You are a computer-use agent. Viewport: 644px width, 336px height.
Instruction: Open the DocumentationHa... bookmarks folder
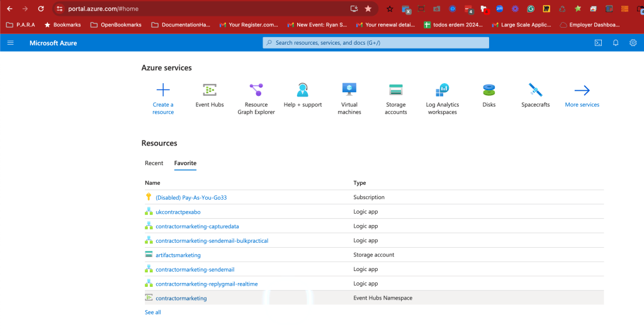181,25
